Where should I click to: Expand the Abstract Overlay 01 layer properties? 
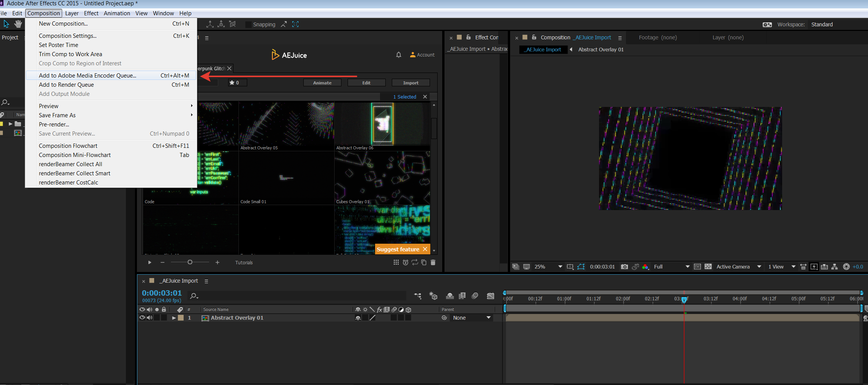tap(174, 318)
